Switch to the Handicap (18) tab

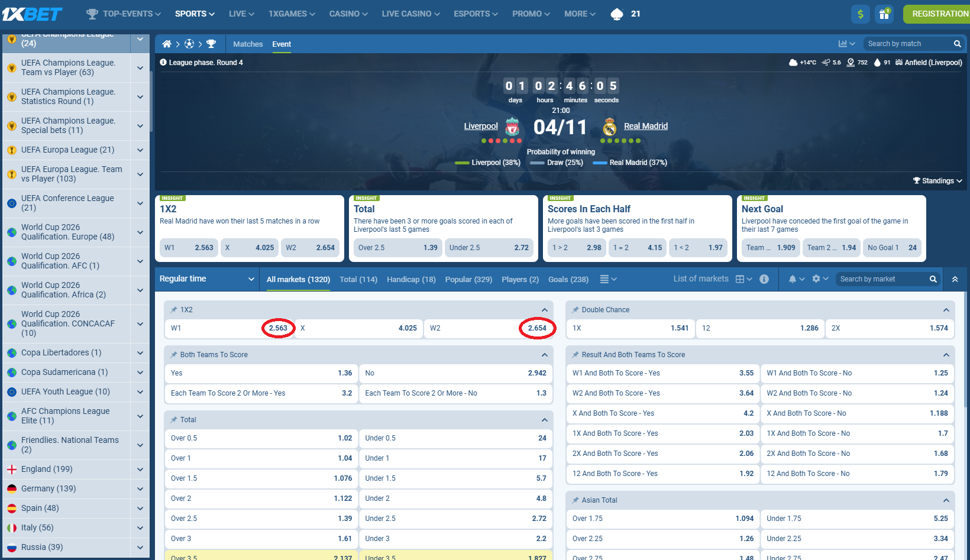click(411, 280)
